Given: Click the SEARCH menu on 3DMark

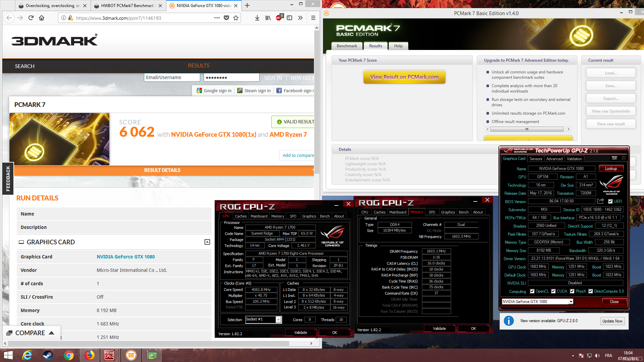Looking at the screenshot, I should 24,66.
